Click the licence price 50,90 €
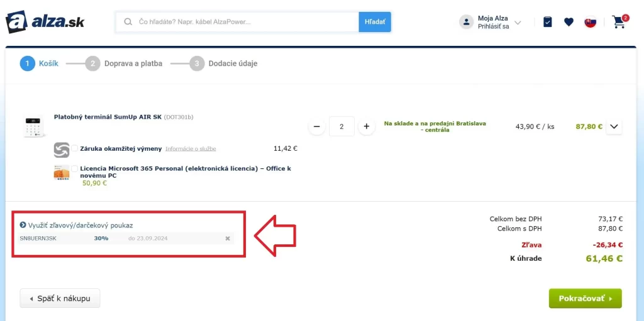This screenshot has width=644, height=321. [94, 183]
